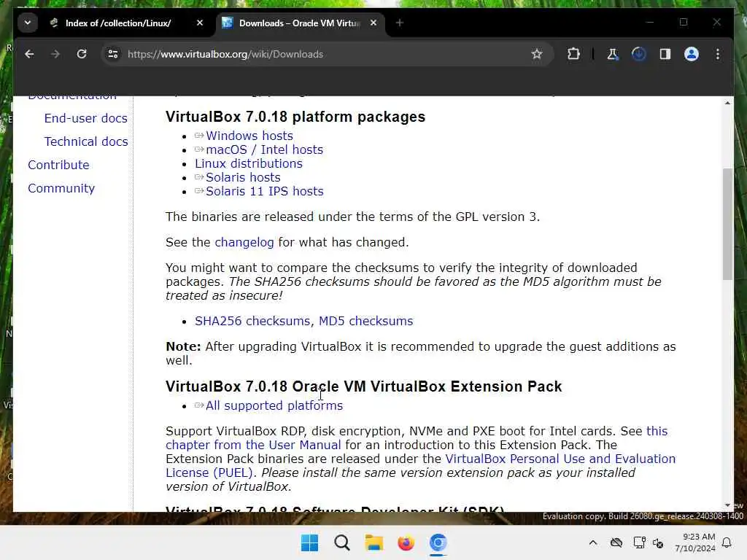Screen dimensions: 747x560
Task: Expand the tab search dropdown
Action: pos(28,23)
